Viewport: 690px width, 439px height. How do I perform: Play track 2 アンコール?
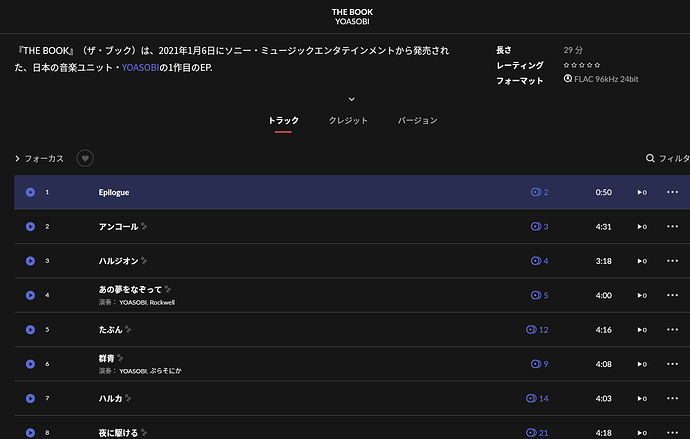30,227
